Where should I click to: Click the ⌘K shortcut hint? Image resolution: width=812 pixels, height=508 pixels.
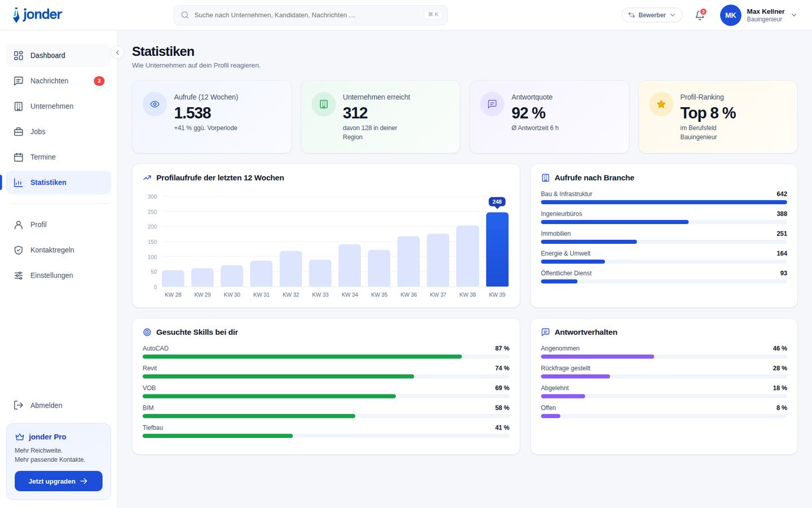(x=433, y=15)
